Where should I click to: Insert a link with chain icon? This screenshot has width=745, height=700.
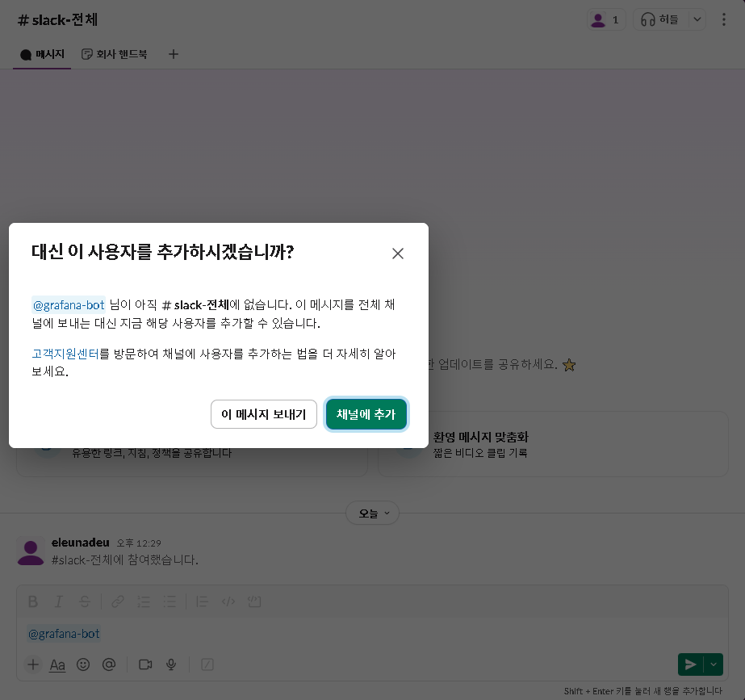pyautogui.click(x=118, y=601)
